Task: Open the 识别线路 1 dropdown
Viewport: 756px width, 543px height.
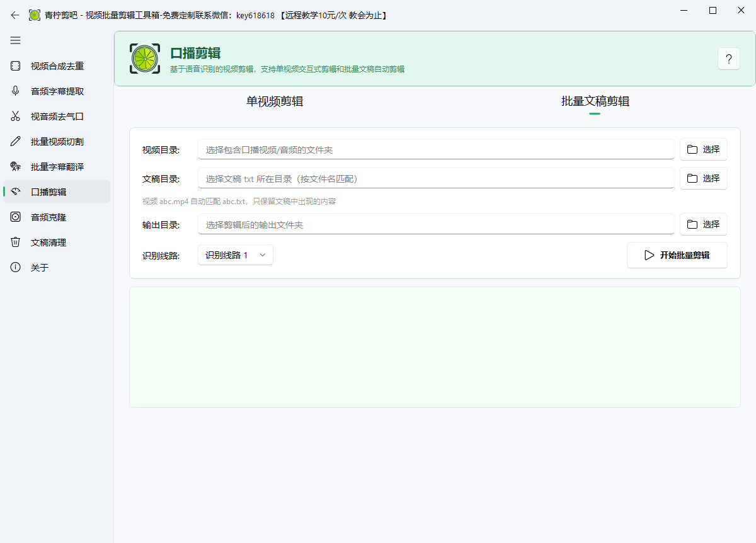Action: pyautogui.click(x=235, y=254)
